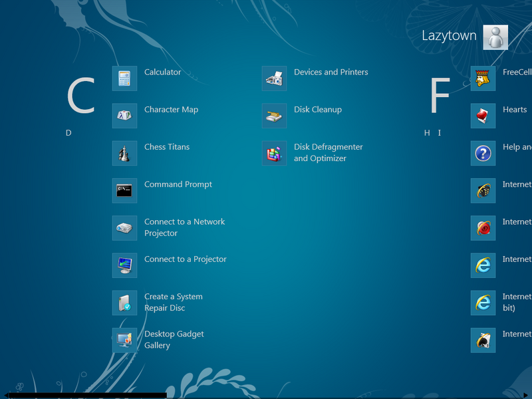The image size is (532, 399).
Task: Open Devices and Printers icon
Action: coord(274,78)
